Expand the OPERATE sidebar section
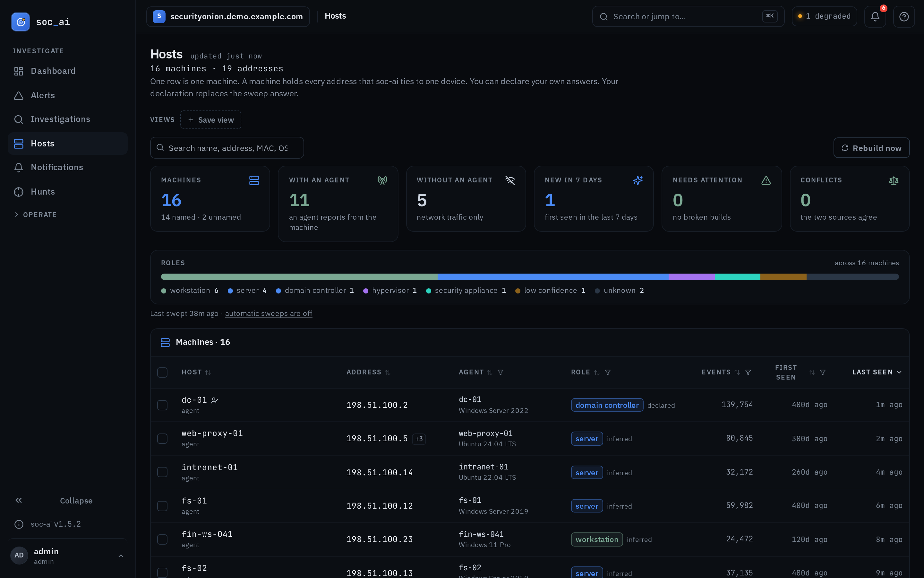The height and width of the screenshot is (578, 924). (x=35, y=215)
